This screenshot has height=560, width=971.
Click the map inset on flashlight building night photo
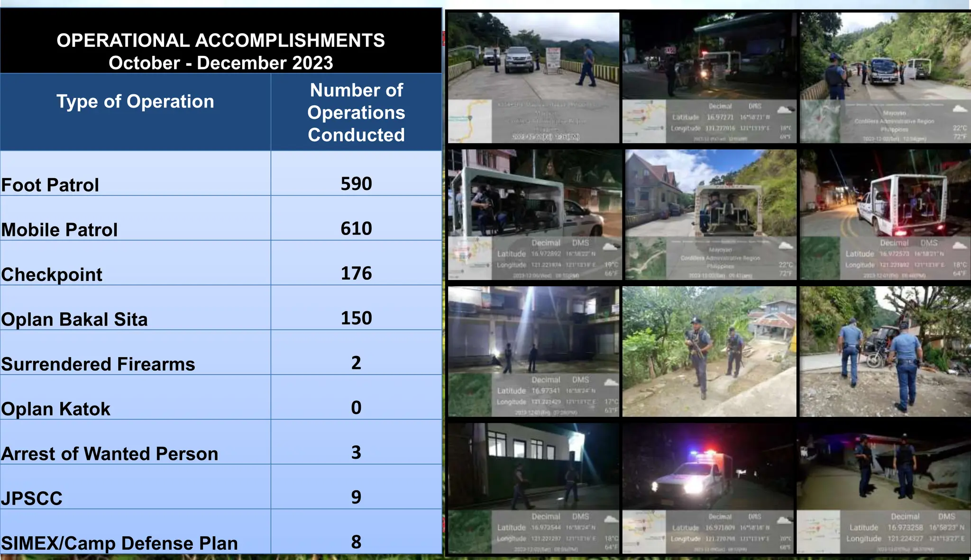click(x=469, y=395)
